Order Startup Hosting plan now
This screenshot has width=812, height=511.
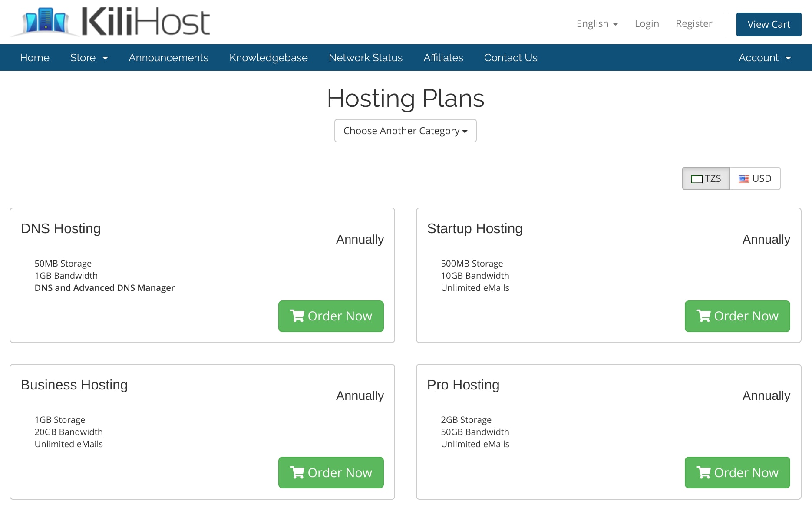click(737, 316)
